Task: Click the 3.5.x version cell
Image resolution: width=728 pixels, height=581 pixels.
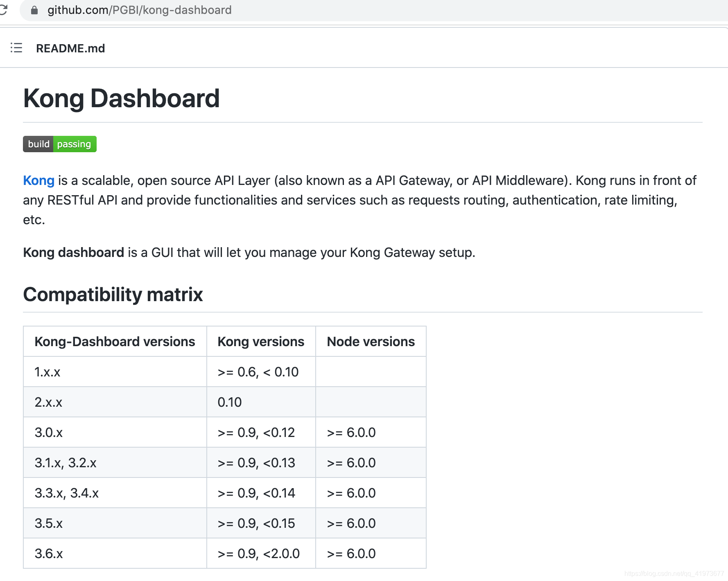Action: point(49,523)
